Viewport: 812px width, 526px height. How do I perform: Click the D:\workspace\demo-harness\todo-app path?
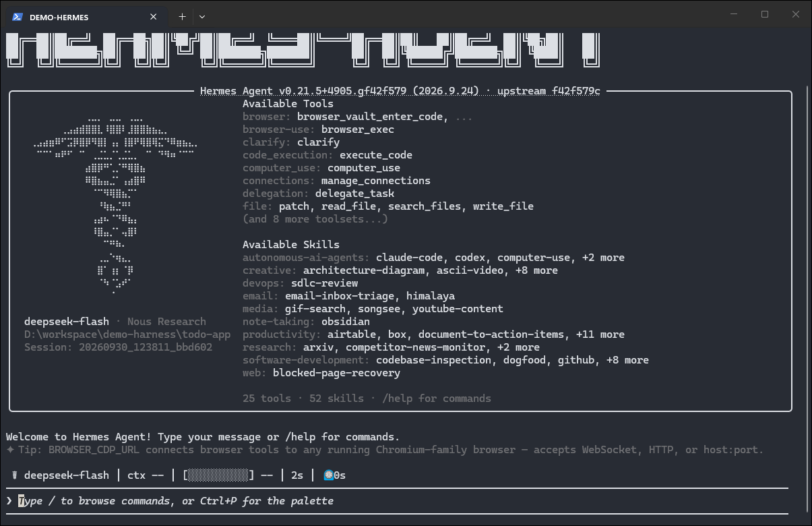coord(127,334)
